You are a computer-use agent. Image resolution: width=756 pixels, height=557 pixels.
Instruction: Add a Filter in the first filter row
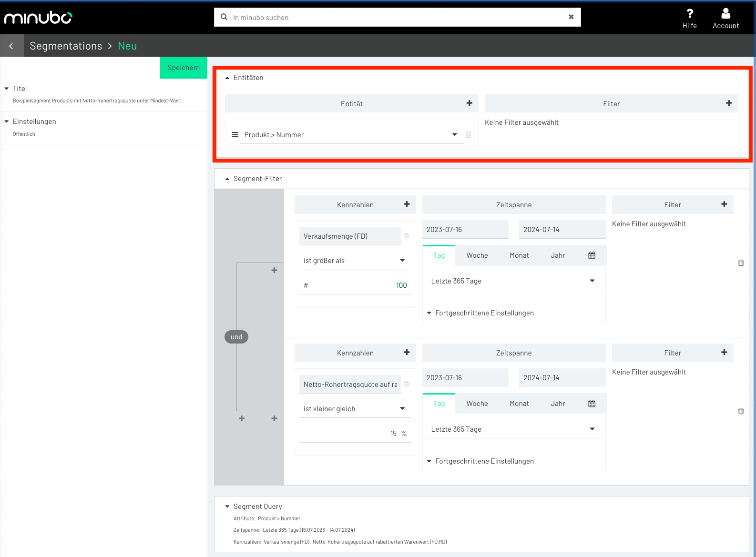point(724,204)
